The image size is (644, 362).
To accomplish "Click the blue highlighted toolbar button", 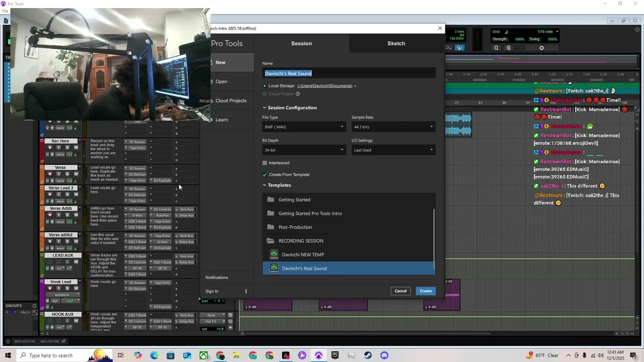I will (x=459, y=48).
